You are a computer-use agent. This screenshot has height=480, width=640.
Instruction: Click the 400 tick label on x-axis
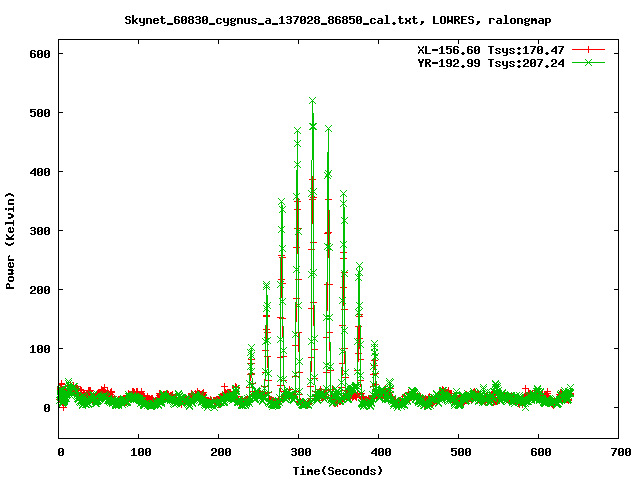click(x=381, y=452)
